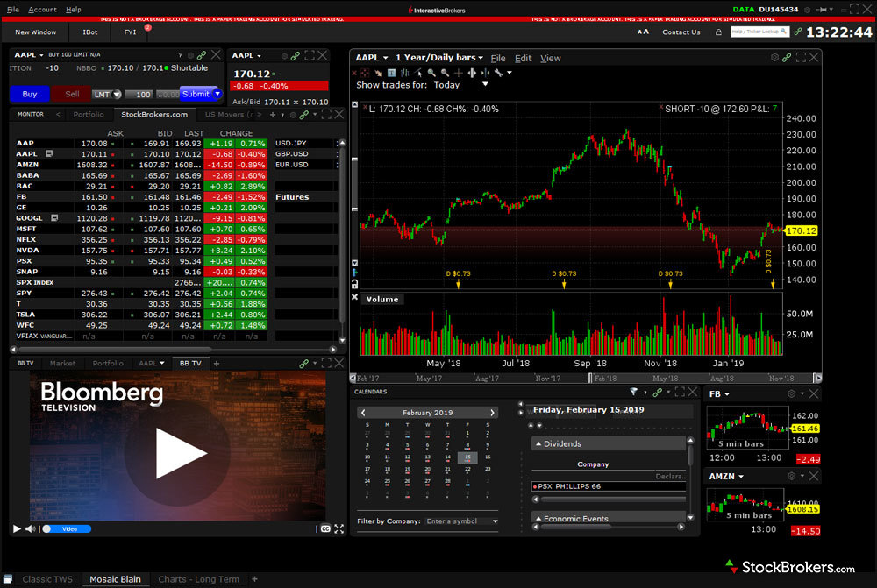877x588 pixels.
Task: Open Filter by Company symbol dropdown
Action: pyautogui.click(x=495, y=521)
